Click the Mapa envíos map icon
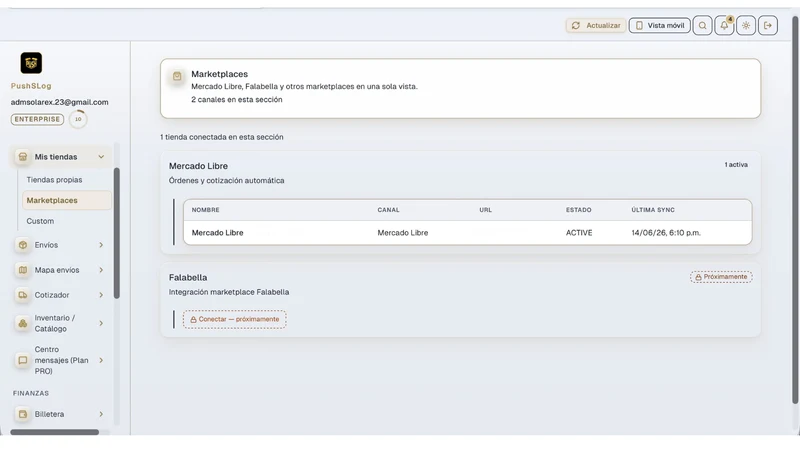 [x=22, y=270]
